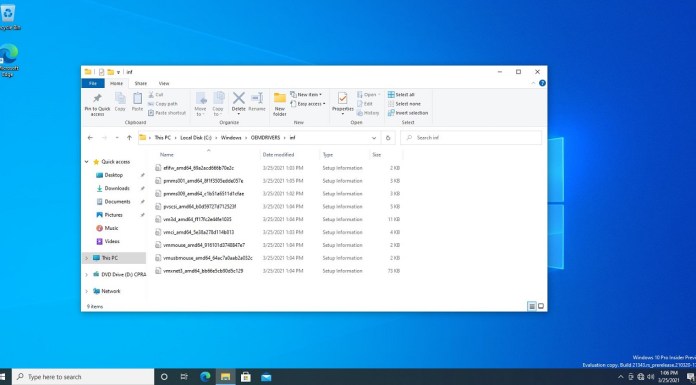Viewport: 696px width, 385px height.
Task: Click the Help question mark icon
Action: point(542,83)
